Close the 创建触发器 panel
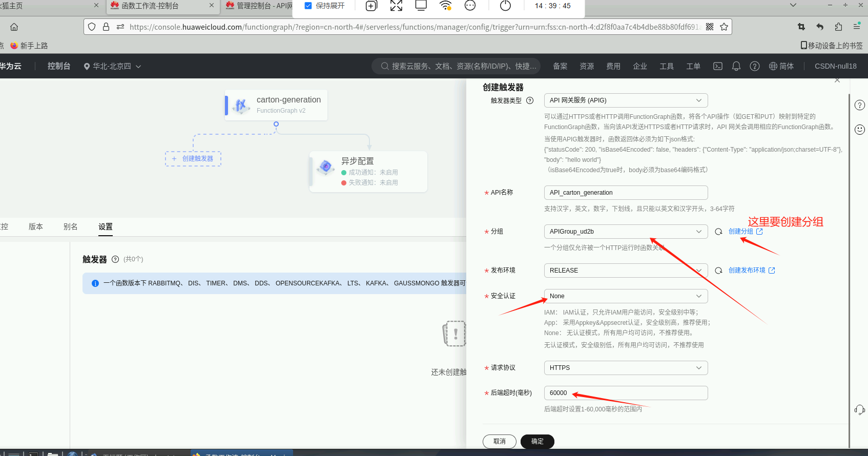The width and height of the screenshot is (868, 456). click(x=837, y=80)
